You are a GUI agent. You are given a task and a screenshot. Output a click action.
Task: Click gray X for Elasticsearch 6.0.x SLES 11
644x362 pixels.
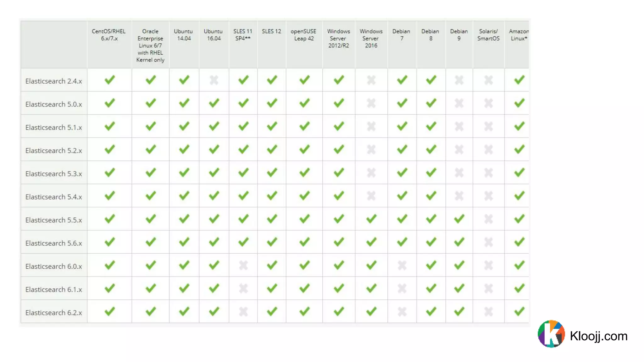[x=243, y=266]
